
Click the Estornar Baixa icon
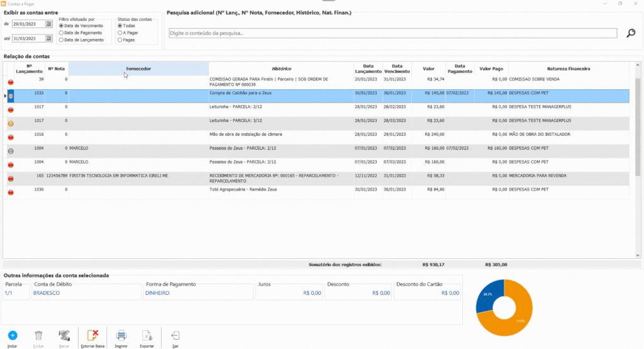(92, 335)
